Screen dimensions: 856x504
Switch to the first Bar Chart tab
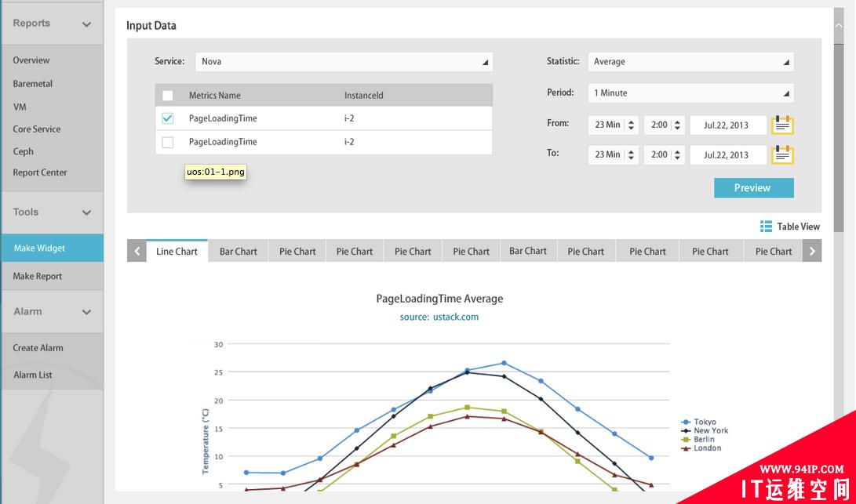[238, 252]
